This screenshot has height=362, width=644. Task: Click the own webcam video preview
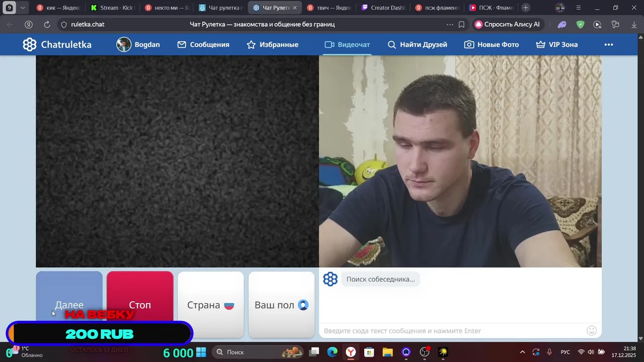[460, 161]
